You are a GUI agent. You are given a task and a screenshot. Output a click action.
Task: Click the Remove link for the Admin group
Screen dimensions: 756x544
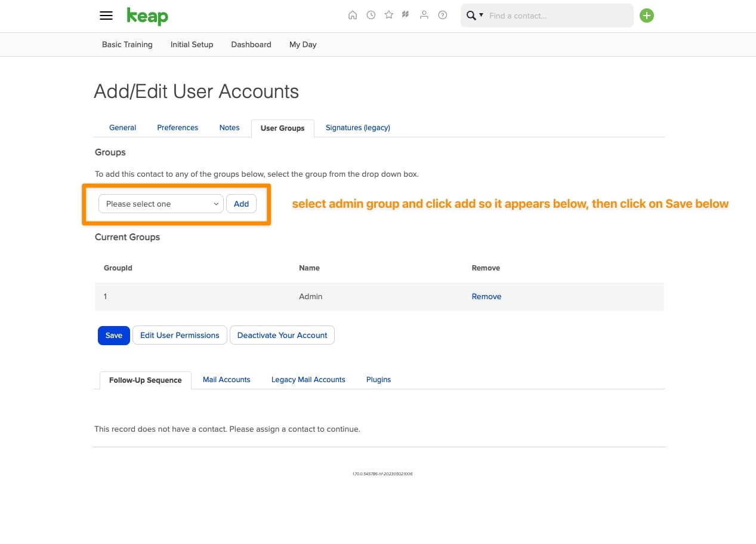click(x=486, y=296)
